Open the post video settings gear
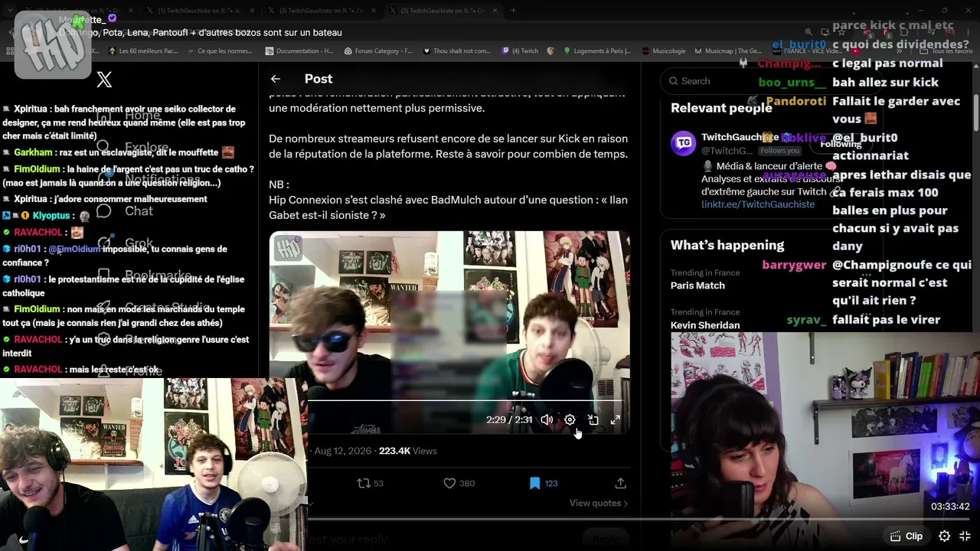The width and height of the screenshot is (980, 551). point(570,419)
